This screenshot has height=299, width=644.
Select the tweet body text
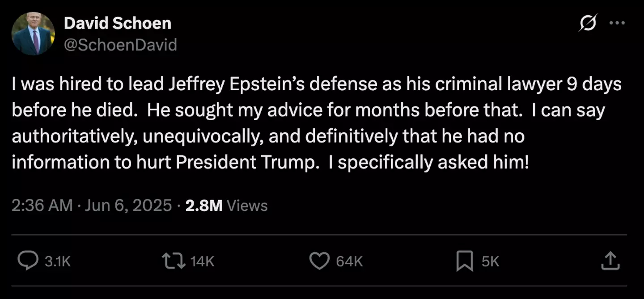313,123
